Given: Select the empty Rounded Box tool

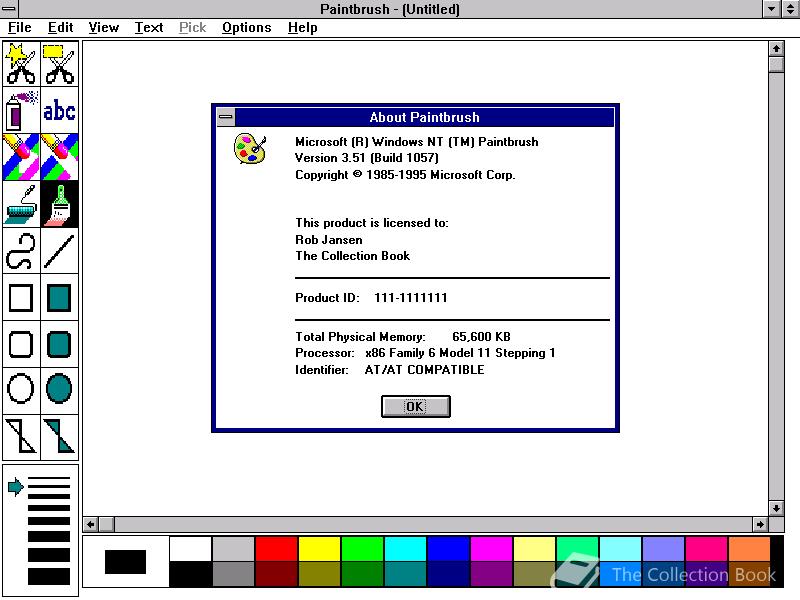Looking at the screenshot, I should [x=21, y=344].
